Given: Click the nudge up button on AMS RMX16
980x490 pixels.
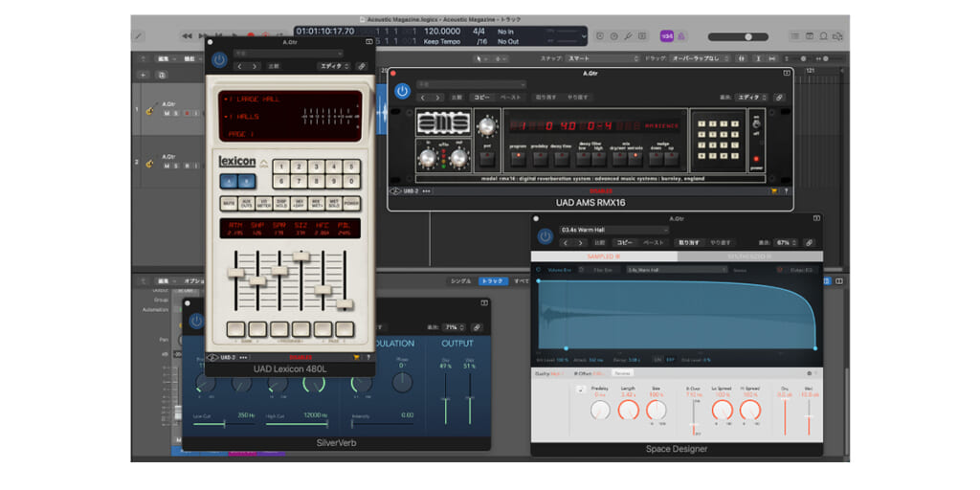Looking at the screenshot, I should click(671, 159).
